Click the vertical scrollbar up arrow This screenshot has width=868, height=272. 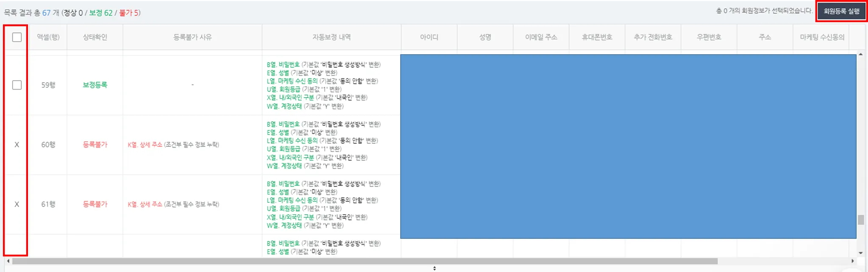click(860, 54)
